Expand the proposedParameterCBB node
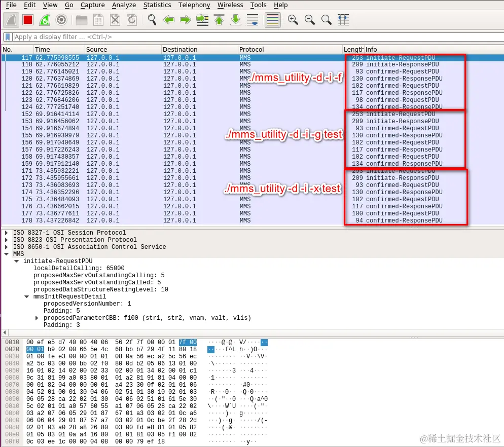The width and height of the screenshot is (504, 447). [37, 318]
